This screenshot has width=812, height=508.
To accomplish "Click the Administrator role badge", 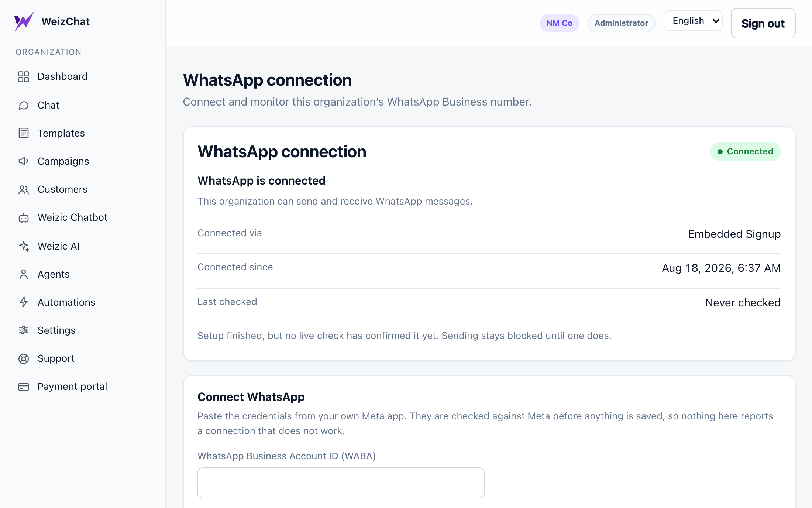I will click(x=621, y=23).
